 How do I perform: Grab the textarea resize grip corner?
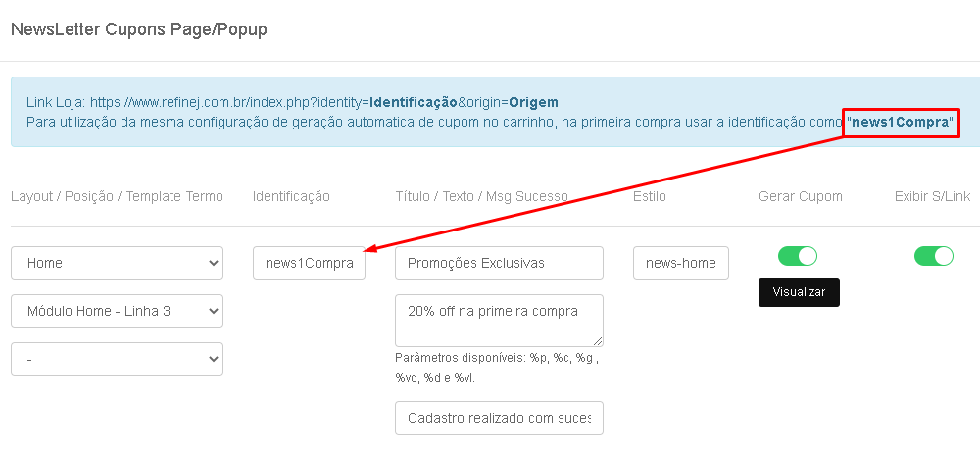coord(598,341)
